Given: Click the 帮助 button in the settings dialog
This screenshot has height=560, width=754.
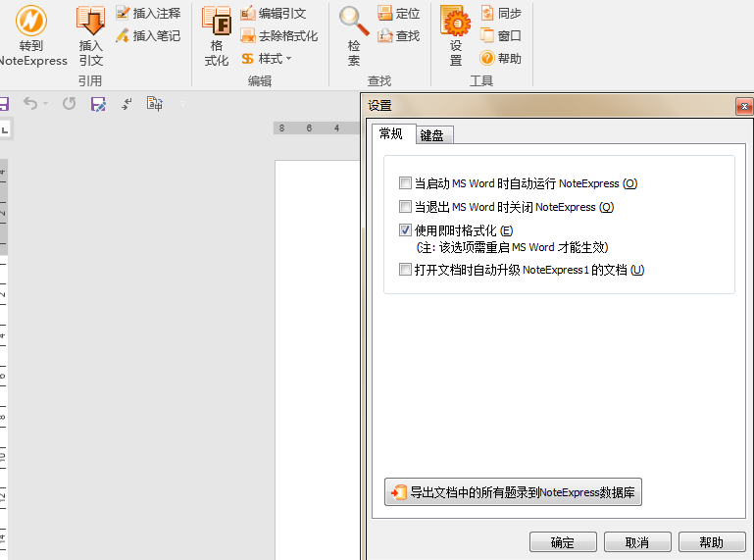Looking at the screenshot, I should point(712,542).
